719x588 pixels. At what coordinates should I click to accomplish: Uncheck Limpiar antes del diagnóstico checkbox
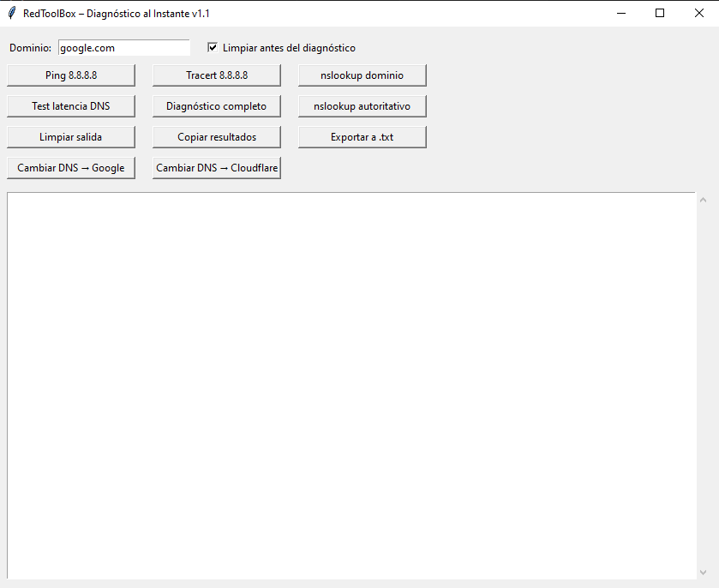[213, 47]
